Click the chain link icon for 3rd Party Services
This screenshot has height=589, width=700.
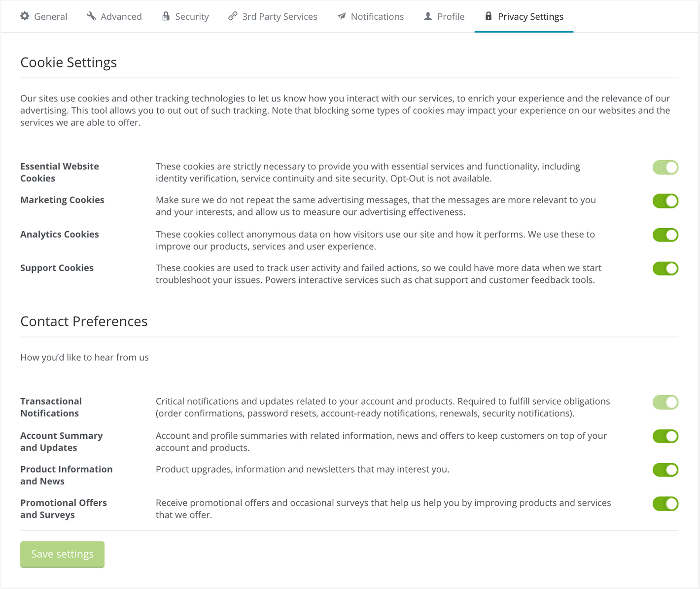(x=233, y=16)
